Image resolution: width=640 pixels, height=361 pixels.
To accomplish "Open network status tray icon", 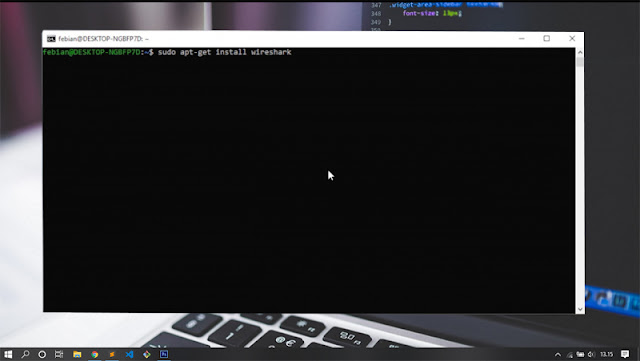I will tap(569, 354).
